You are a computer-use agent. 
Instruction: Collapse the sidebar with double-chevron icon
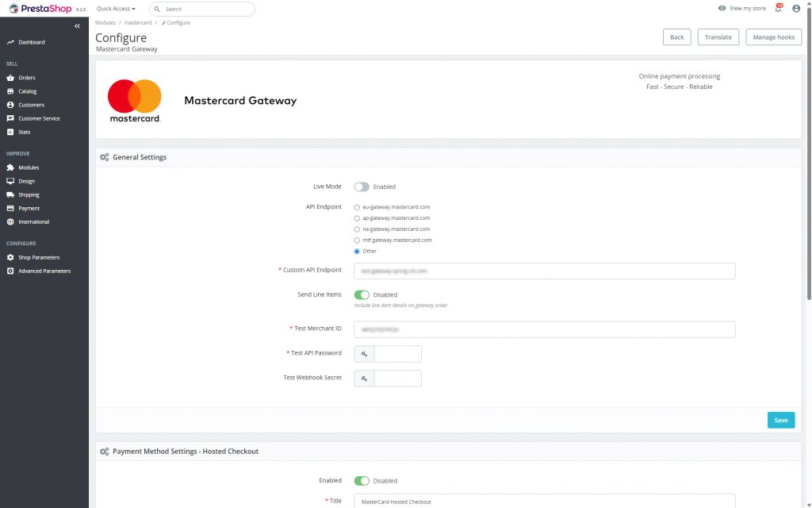click(77, 26)
